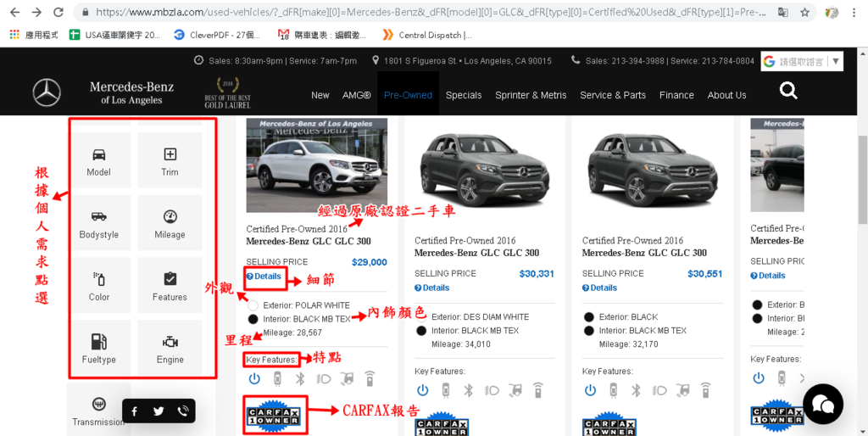Open the $30,331 Mercedes-Benz GLC 300 title

coord(476,253)
